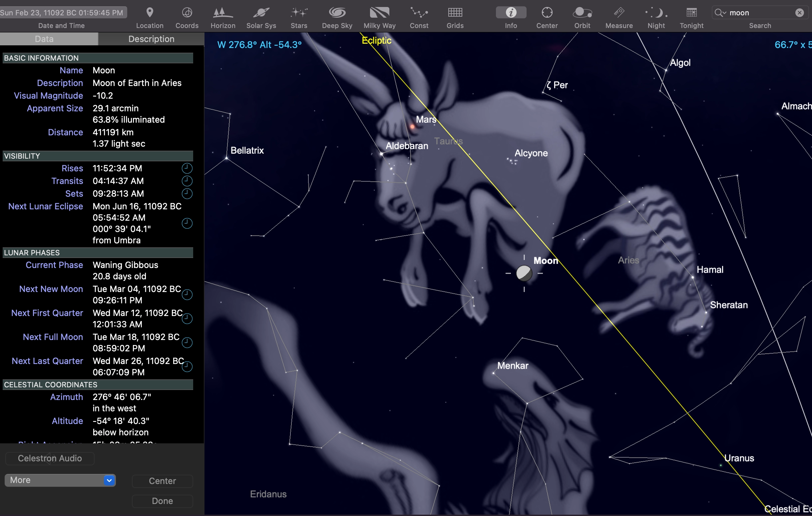Open the Location pin settings
The width and height of the screenshot is (812, 516).
150,13
